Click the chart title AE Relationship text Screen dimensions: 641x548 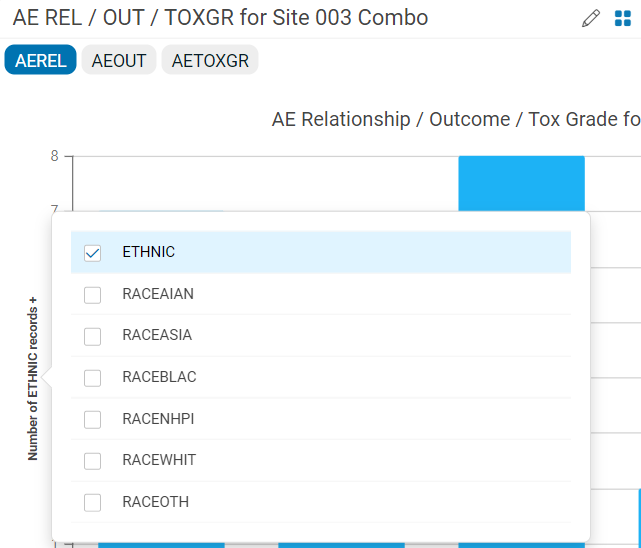[x=341, y=120]
